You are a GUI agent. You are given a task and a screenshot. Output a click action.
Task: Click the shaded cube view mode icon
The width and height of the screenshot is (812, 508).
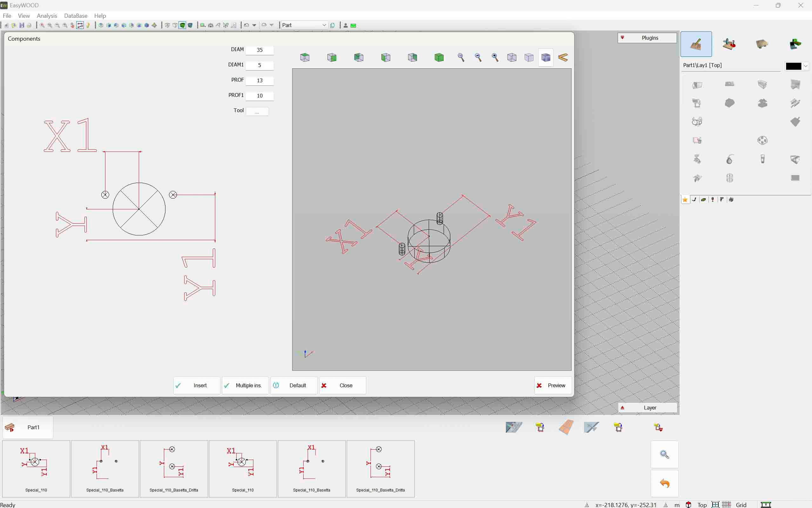coord(546,58)
